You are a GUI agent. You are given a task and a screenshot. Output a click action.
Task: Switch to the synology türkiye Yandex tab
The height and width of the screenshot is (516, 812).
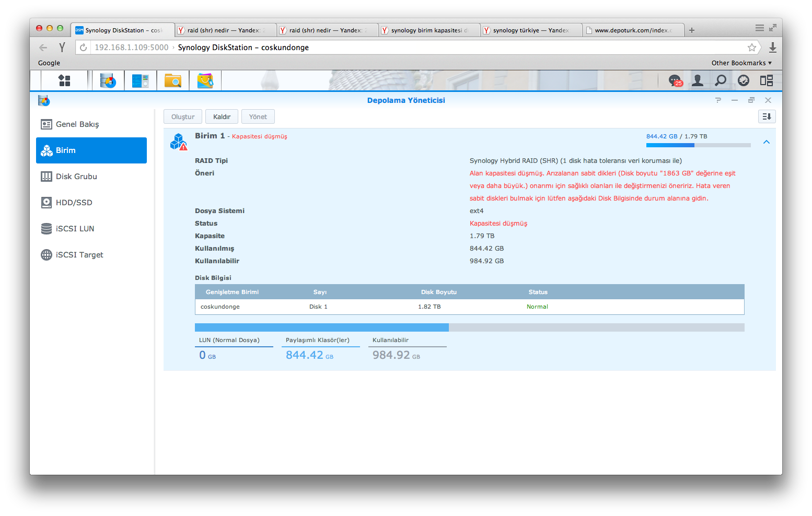tap(530, 30)
